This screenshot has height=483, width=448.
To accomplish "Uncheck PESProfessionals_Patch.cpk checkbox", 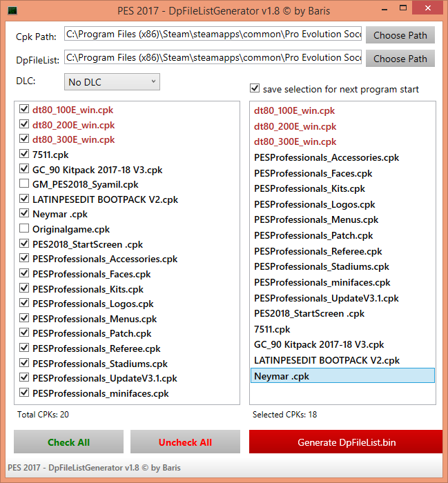I will pyautogui.click(x=24, y=333).
